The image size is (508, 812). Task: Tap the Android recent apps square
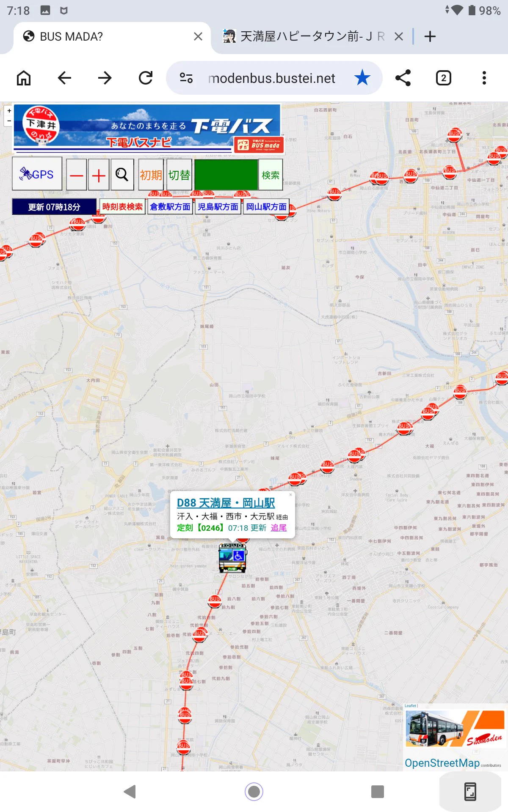pyautogui.click(x=378, y=791)
